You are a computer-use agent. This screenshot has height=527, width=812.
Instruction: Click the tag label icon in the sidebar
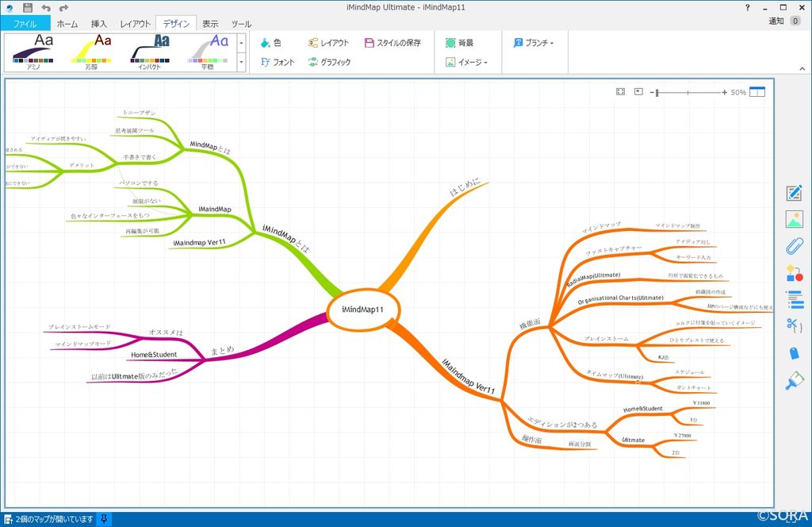pyautogui.click(x=793, y=352)
